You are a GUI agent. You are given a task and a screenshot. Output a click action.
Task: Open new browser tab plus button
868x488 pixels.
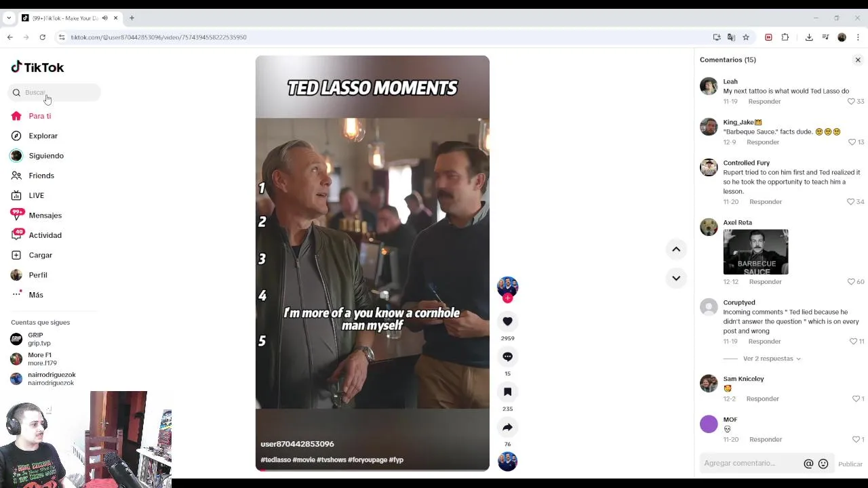[x=132, y=18]
